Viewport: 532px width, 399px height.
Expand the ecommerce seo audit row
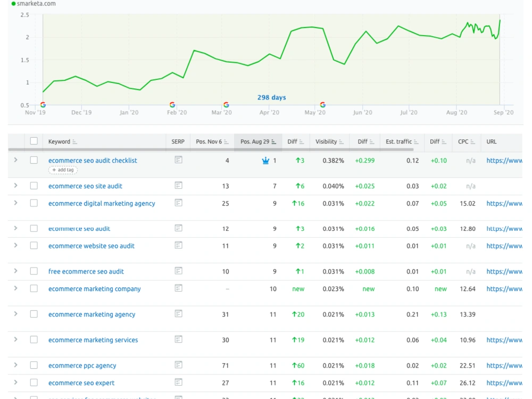[15, 228]
